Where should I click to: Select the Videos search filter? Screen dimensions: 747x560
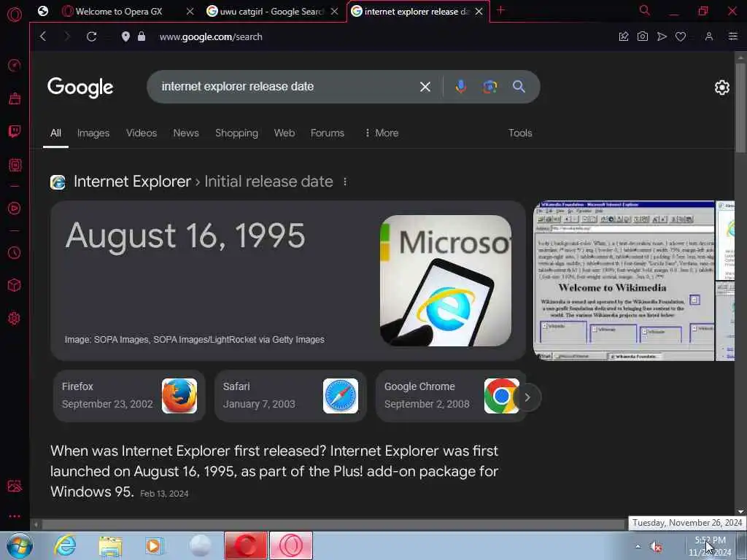(x=142, y=133)
